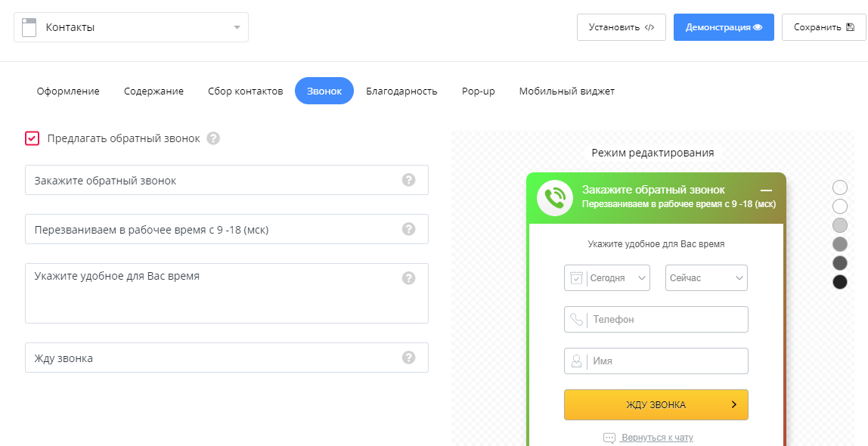Switch to the Оформление tab
The image size is (868, 446).
pos(68,91)
